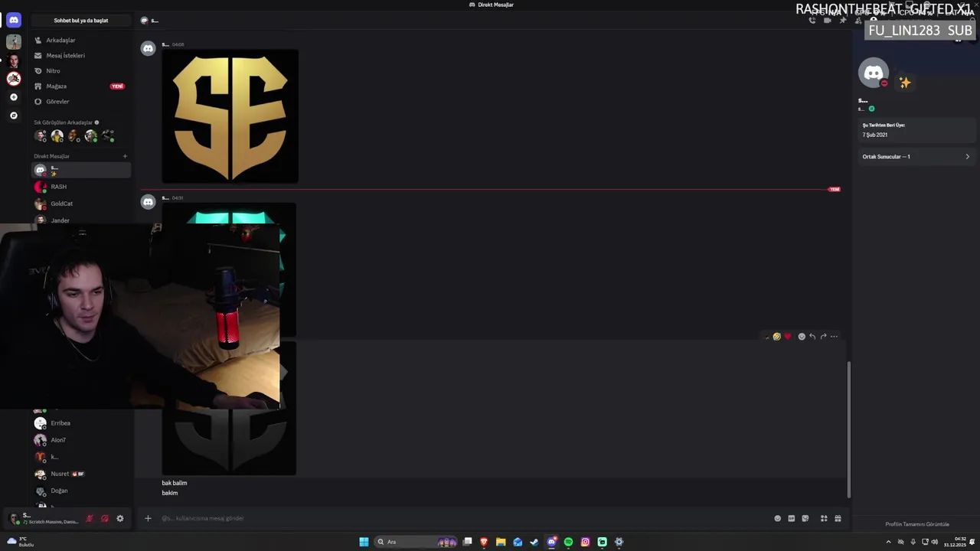Open Instagram from taskbar
Image resolution: width=980 pixels, height=551 pixels.
pos(585,542)
